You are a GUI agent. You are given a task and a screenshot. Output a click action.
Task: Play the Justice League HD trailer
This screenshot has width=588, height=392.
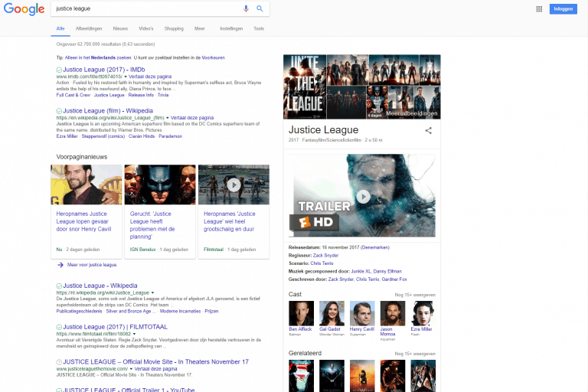tap(362, 195)
